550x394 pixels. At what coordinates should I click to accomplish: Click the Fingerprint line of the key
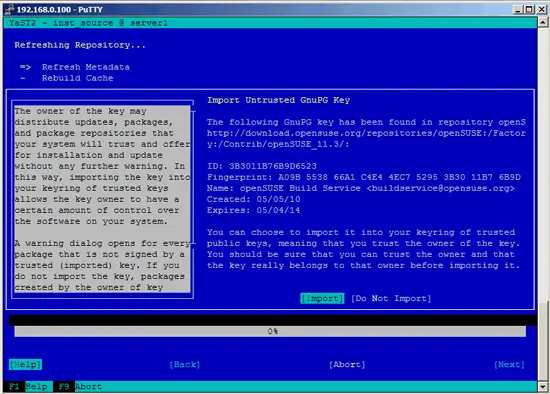pyautogui.click(x=364, y=177)
